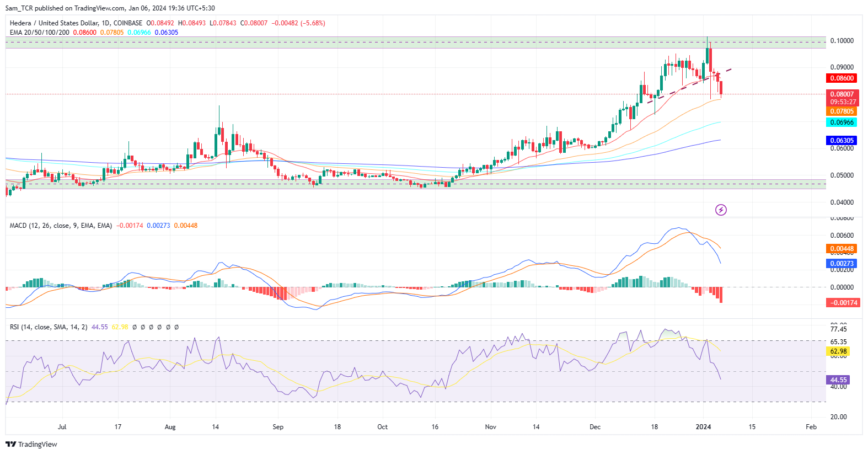This screenshot has width=868, height=454.
Task: Click the high price H0.08493 readout
Action: coord(192,23)
